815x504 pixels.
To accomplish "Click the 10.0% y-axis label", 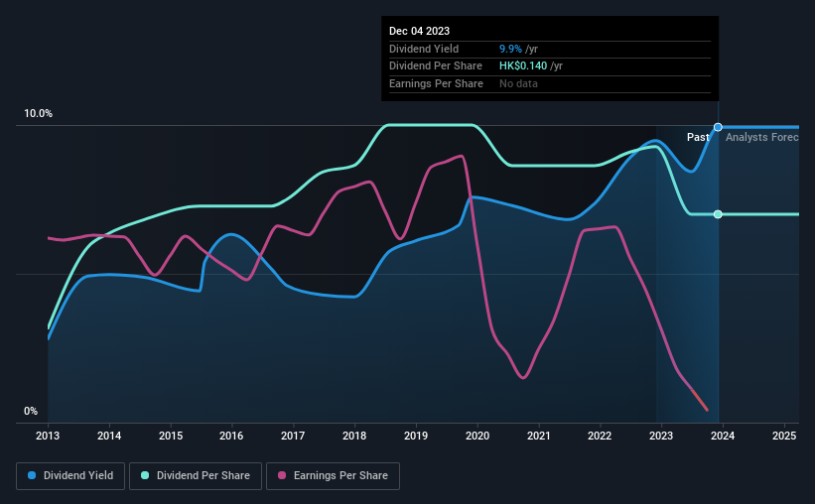I will tap(39, 114).
